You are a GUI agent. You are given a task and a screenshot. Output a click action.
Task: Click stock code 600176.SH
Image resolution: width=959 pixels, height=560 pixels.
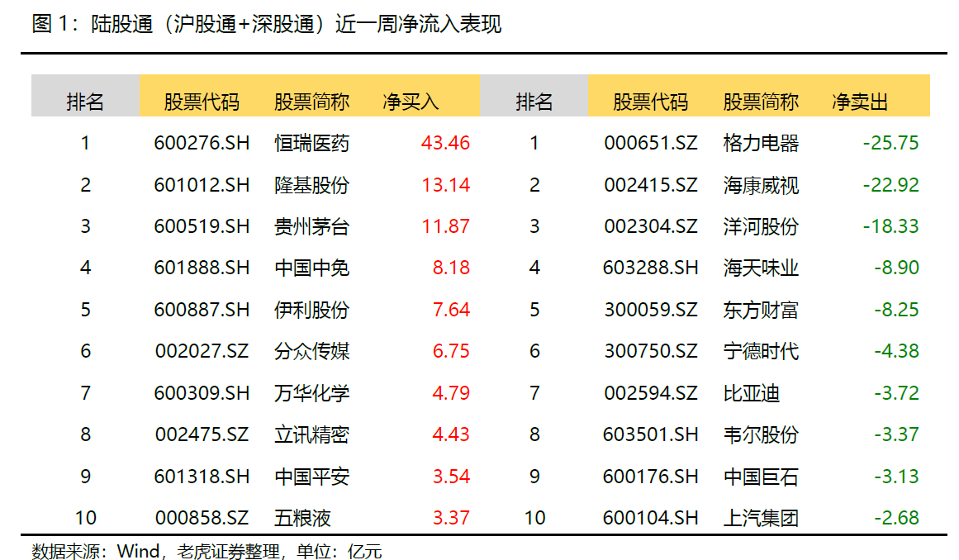(x=651, y=477)
